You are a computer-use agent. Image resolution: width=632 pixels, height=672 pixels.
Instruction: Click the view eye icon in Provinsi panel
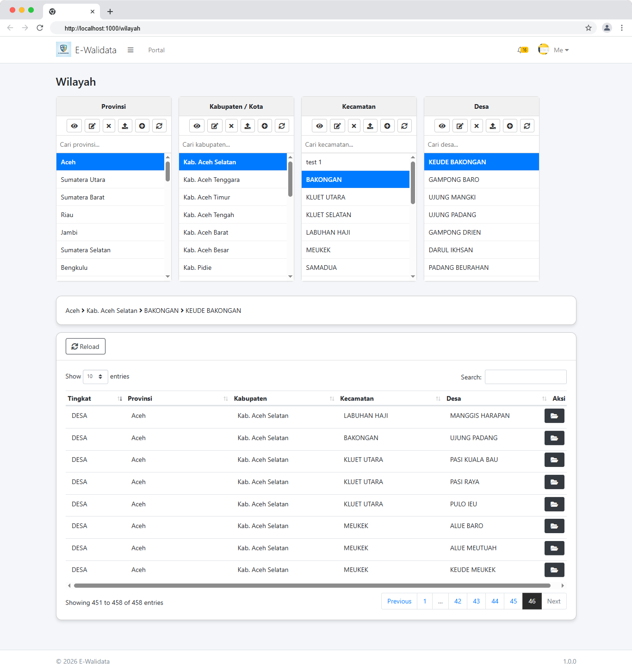point(74,126)
